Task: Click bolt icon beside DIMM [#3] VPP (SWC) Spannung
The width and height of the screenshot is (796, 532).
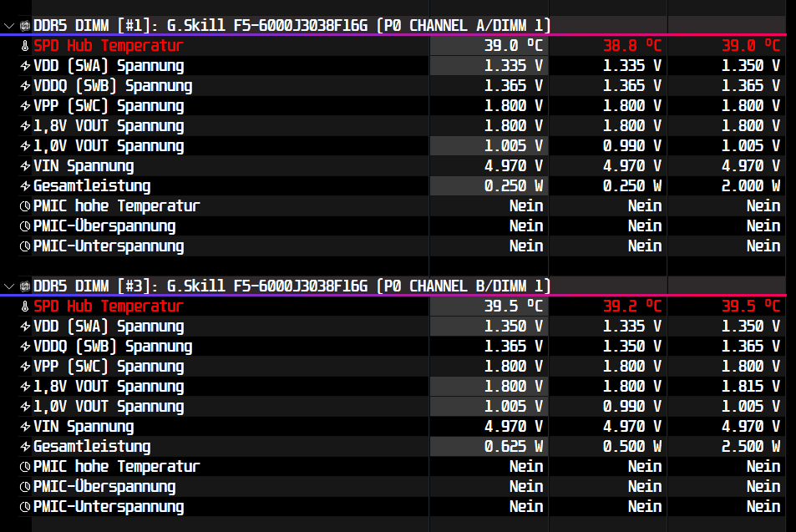Action: click(25, 367)
